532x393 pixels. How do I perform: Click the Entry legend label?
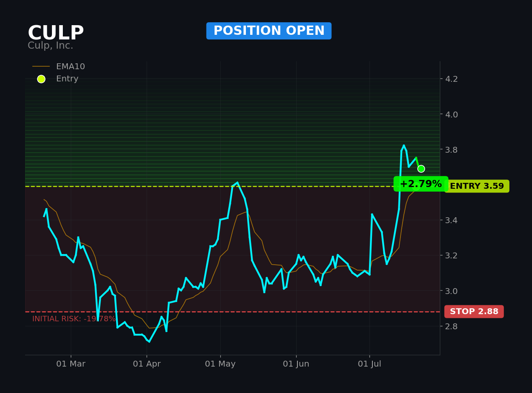click(x=67, y=79)
